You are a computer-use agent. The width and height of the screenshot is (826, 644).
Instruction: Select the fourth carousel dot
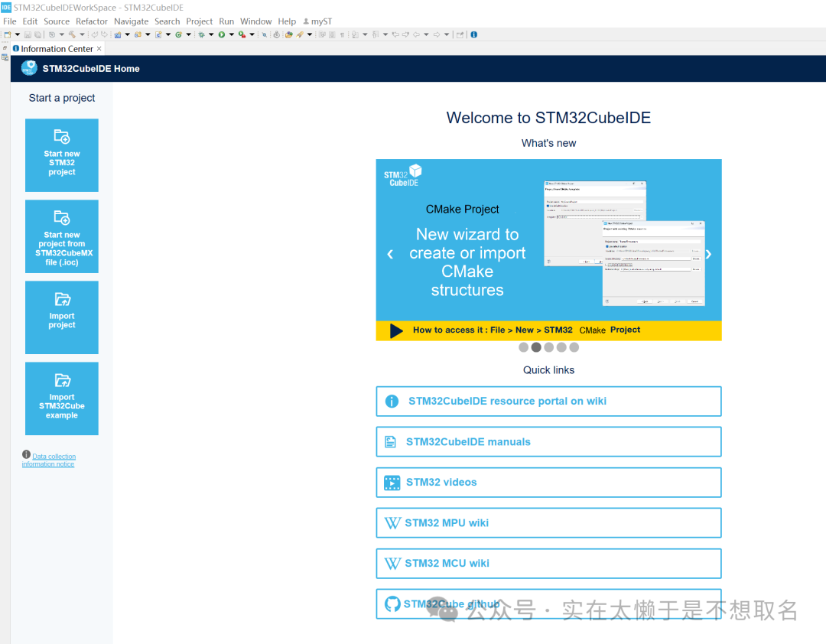coord(561,347)
